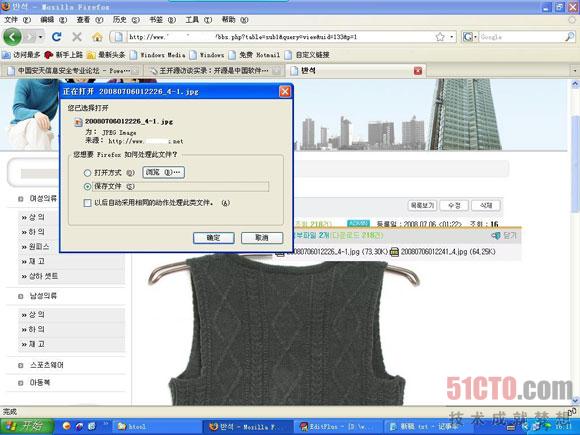Click the Stop loading X icon
This screenshot has height=435, width=580.
click(77, 37)
